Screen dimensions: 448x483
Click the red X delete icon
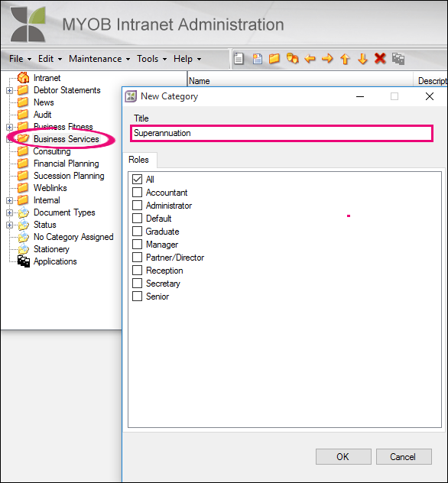(380, 58)
